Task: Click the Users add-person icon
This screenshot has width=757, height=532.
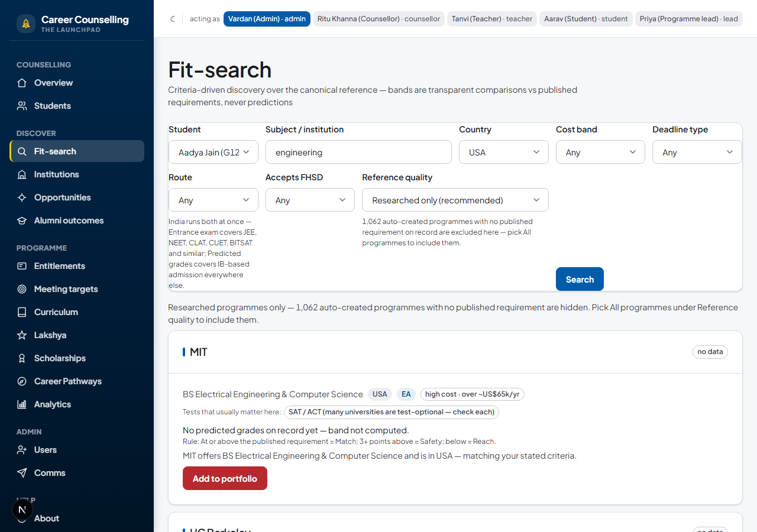Action: (22, 450)
